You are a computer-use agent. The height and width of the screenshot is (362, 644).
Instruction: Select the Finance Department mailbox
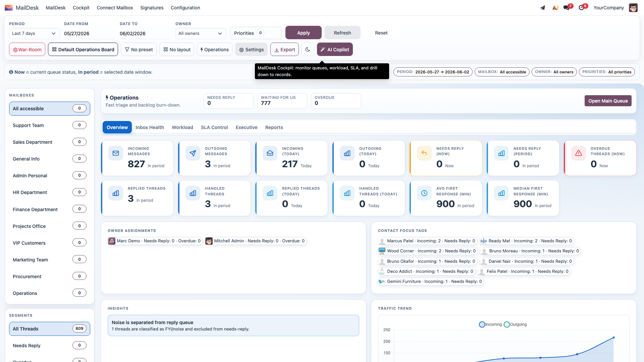tap(50, 209)
